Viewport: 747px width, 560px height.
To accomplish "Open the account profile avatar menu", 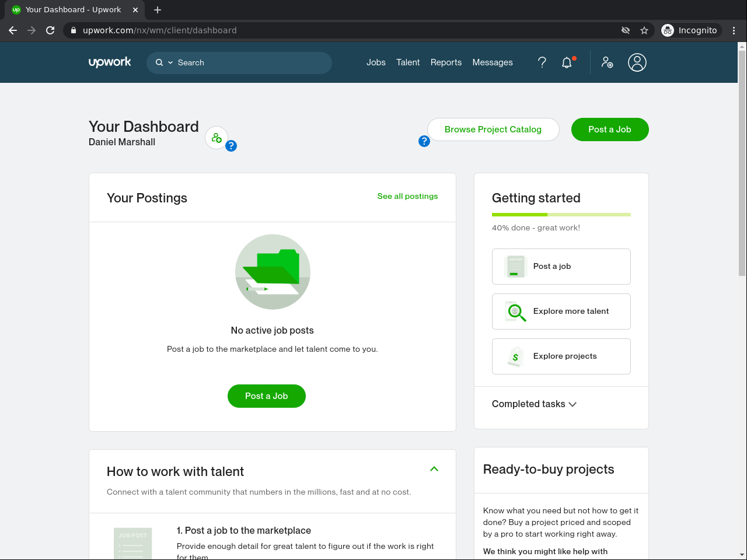I will (x=637, y=62).
